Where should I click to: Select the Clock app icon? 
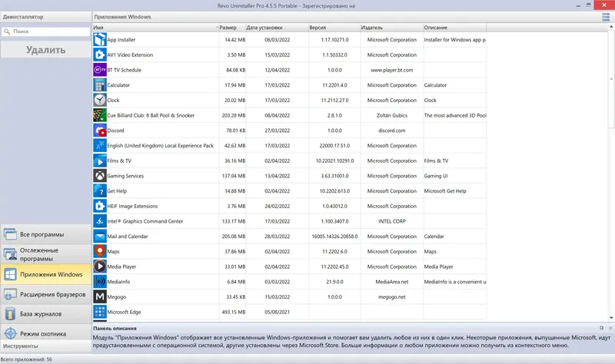(100, 100)
